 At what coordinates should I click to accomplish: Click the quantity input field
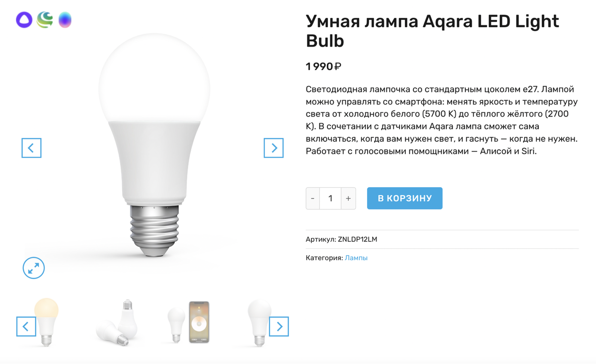tap(330, 199)
